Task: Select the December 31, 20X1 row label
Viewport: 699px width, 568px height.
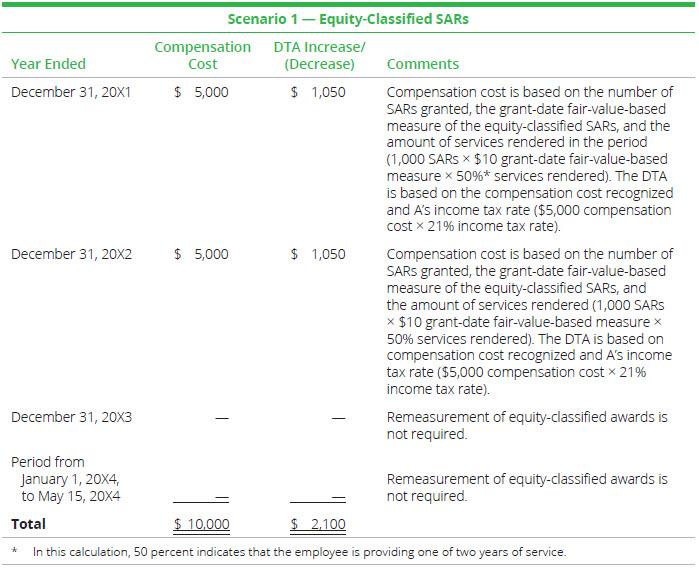Action: point(74,92)
